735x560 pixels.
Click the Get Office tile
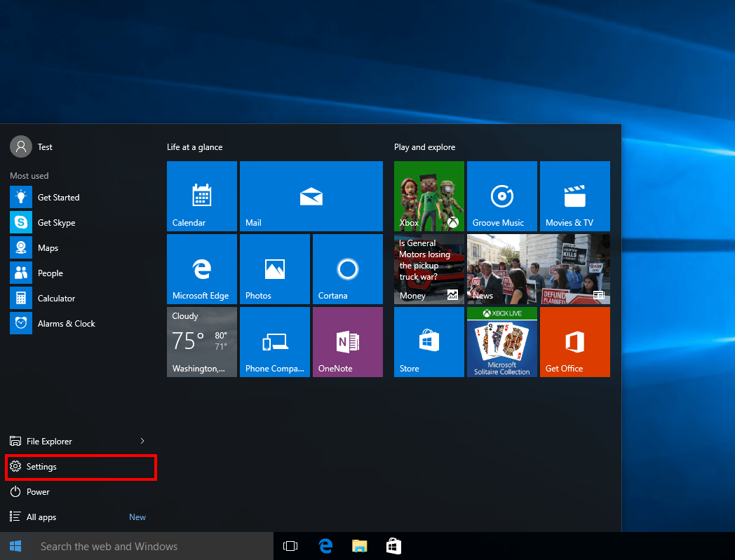574,342
